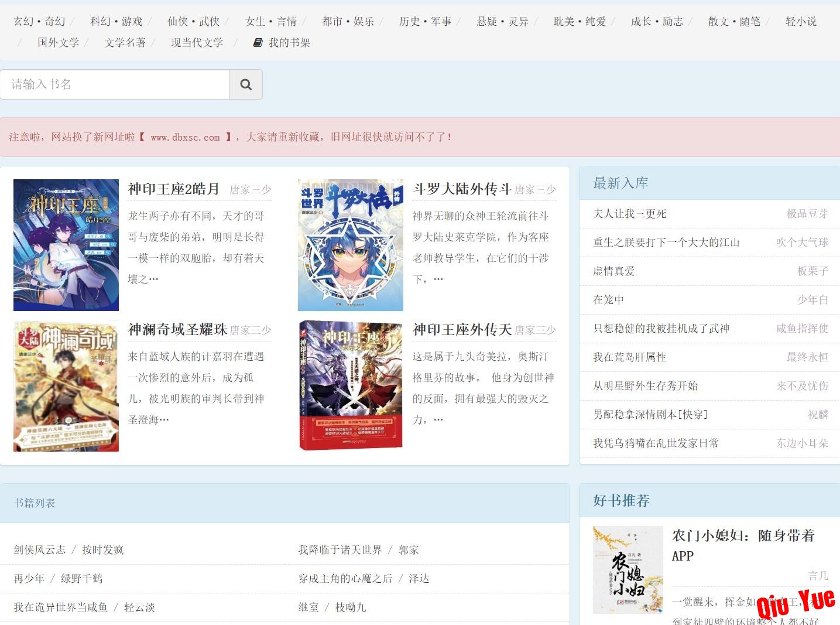Click author 咸鱼指挥使
The height and width of the screenshot is (625, 840).
[803, 329]
